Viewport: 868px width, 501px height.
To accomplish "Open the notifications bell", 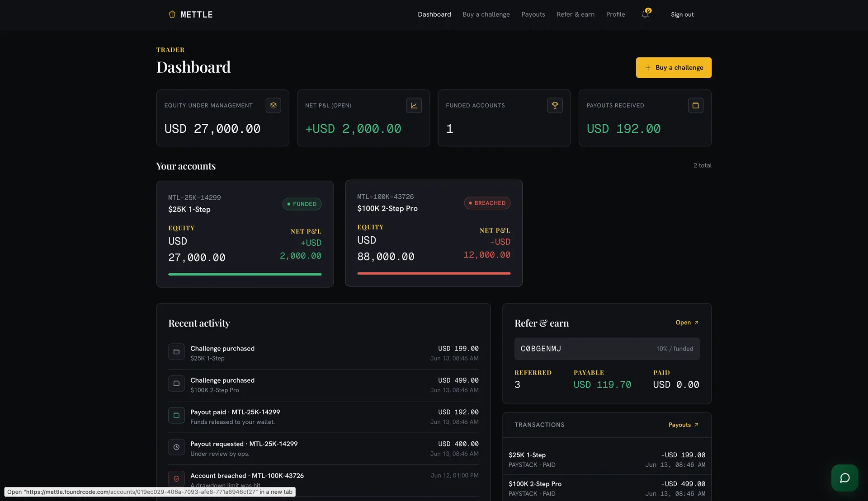I will (x=645, y=14).
